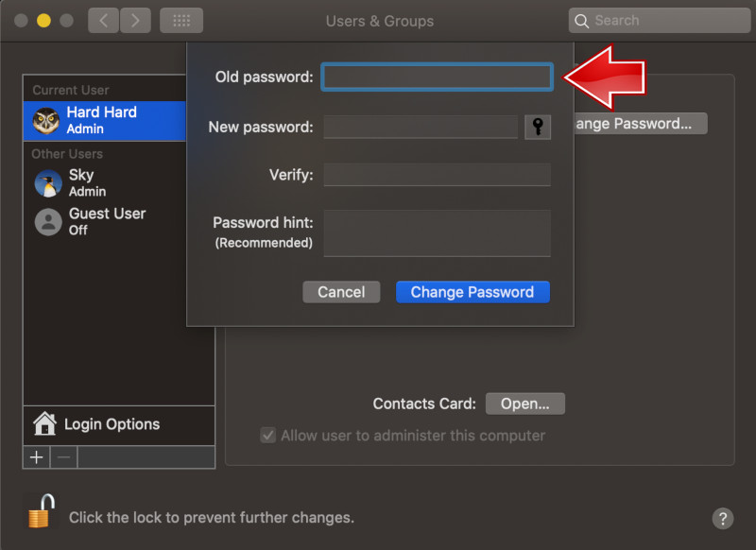Screen dimensions: 756x550
Task: Click into the New password field
Action: 421,127
